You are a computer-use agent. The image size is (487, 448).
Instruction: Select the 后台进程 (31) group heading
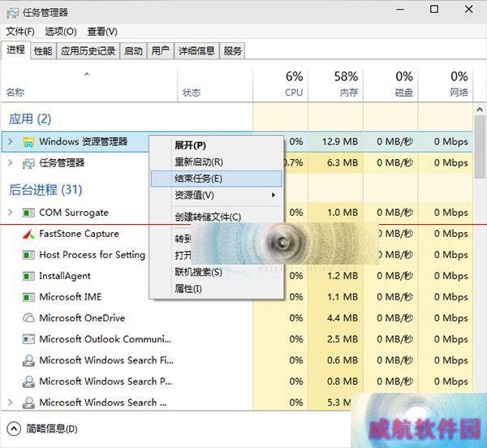(x=45, y=190)
